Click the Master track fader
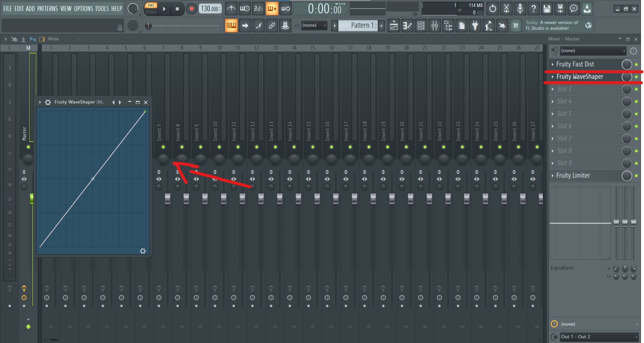 click(x=32, y=199)
